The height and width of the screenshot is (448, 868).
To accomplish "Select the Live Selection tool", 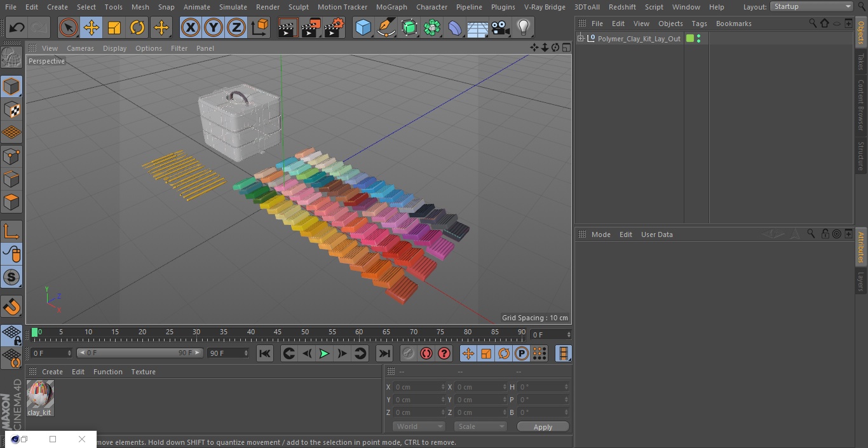I will [x=68, y=27].
